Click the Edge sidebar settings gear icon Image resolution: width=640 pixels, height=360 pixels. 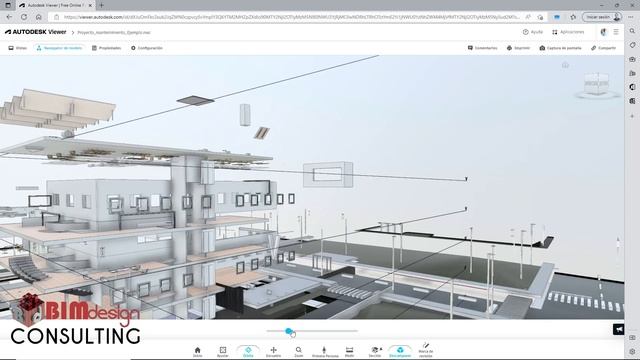(x=632, y=351)
